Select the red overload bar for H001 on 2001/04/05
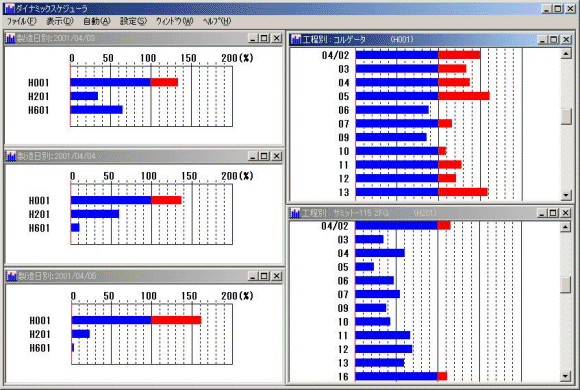 click(176, 320)
